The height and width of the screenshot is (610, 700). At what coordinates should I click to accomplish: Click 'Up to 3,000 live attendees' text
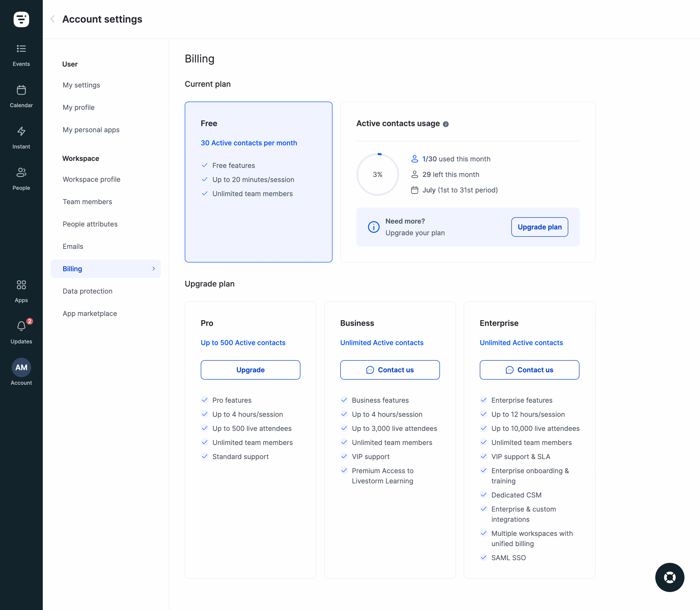pyautogui.click(x=394, y=428)
